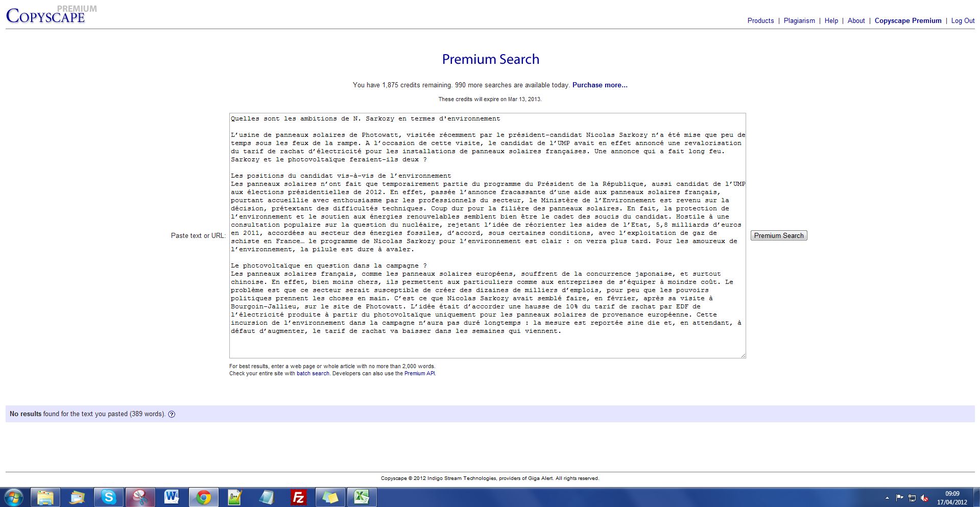This screenshot has height=507, width=980.
Task: Go to the Help page
Action: (831, 21)
